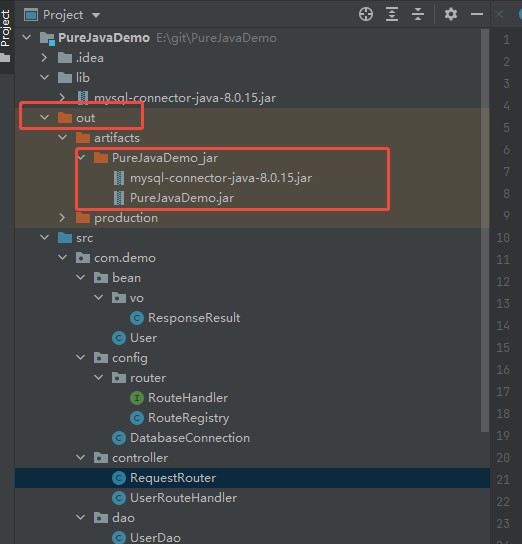The image size is (522, 544).
Task: Click the Project panel vertical scrollbar
Action: point(485,231)
